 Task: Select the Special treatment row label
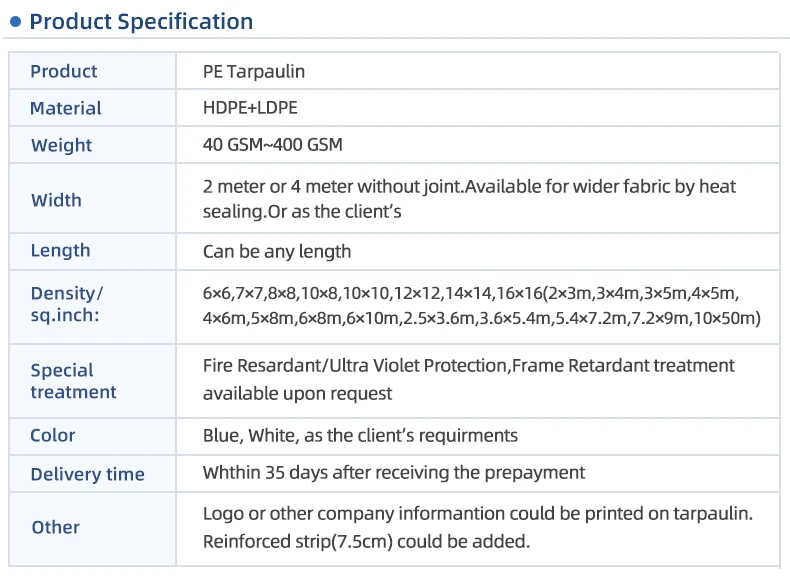pos(73,381)
